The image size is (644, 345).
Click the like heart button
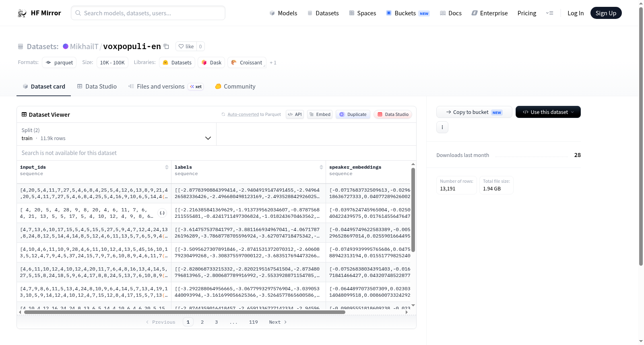click(x=186, y=46)
